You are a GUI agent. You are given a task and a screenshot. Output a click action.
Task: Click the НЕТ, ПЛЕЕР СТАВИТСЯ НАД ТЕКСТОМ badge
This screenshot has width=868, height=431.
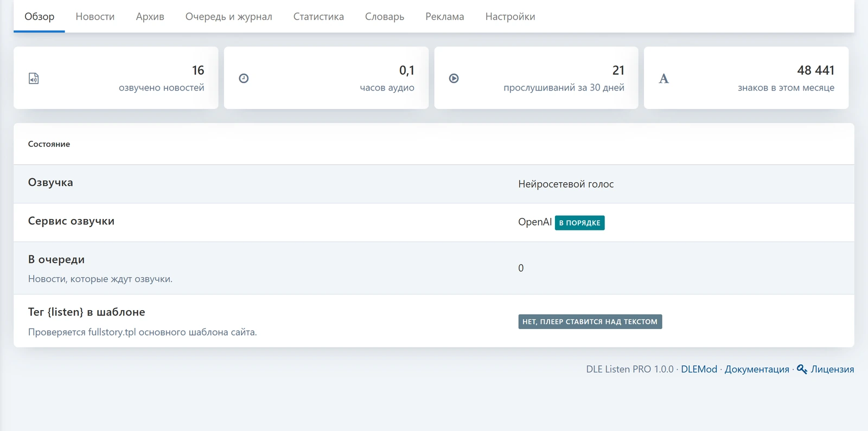(x=590, y=321)
